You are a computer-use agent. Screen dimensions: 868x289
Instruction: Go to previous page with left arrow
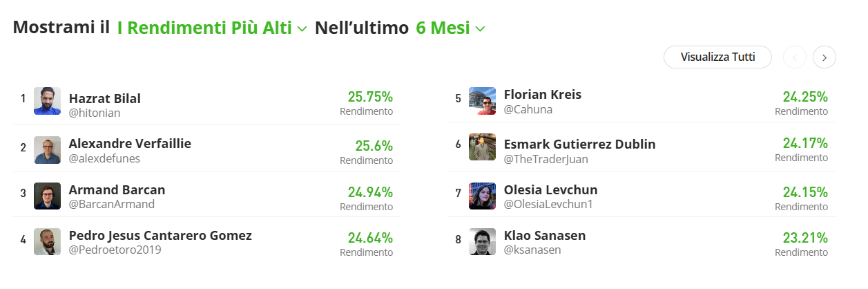tap(795, 57)
